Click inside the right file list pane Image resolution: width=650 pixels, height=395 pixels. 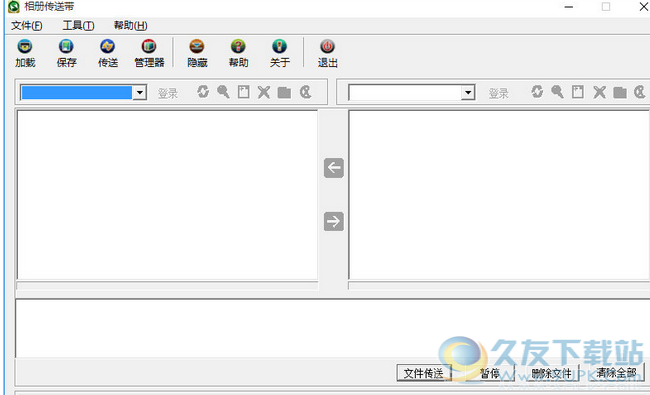[499, 195]
